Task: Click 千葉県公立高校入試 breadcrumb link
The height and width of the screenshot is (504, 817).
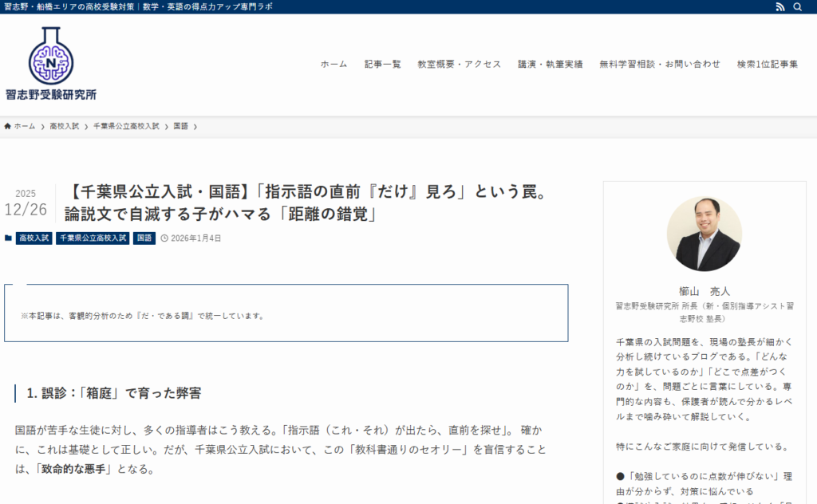Action: [126, 126]
